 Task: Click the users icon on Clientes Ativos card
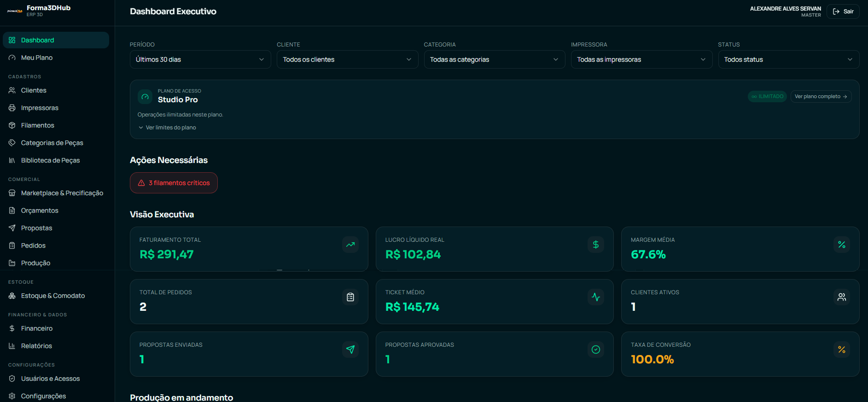[x=842, y=297]
